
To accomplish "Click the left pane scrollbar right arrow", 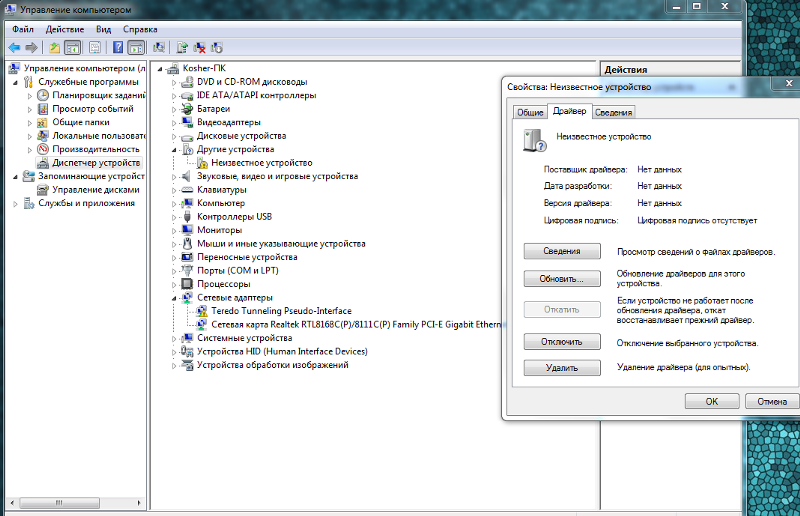I will (x=139, y=503).
